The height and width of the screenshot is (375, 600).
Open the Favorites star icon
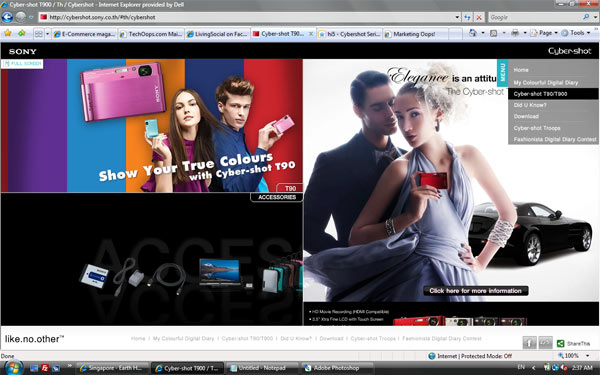(8, 34)
